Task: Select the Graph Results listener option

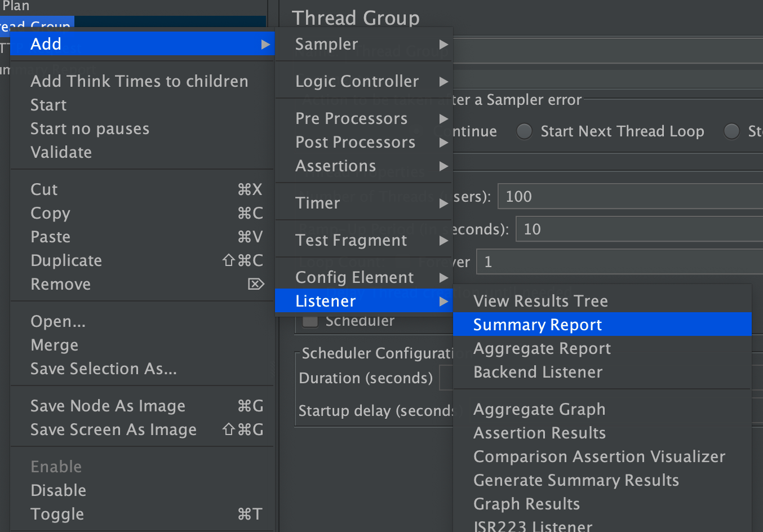Action: 526,503
